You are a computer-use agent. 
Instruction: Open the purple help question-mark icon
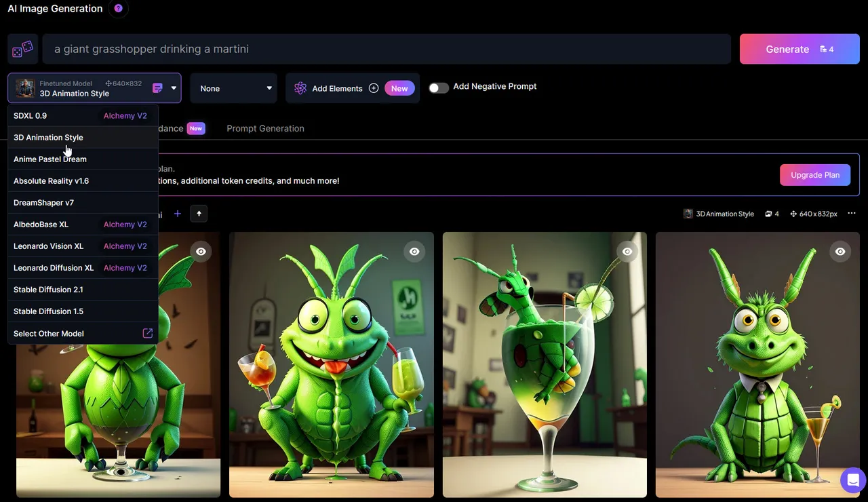pos(119,9)
